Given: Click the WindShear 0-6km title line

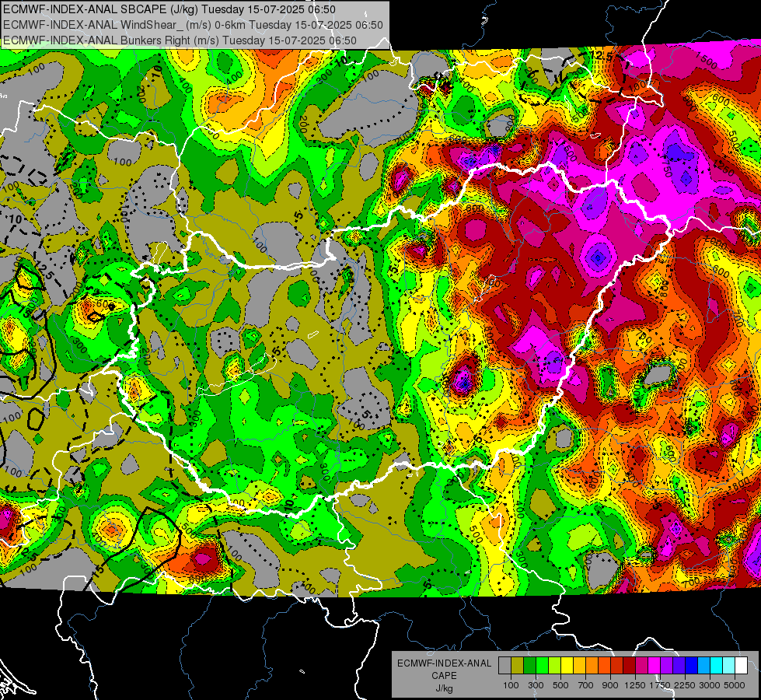Looking at the screenshot, I should pyautogui.click(x=193, y=25).
